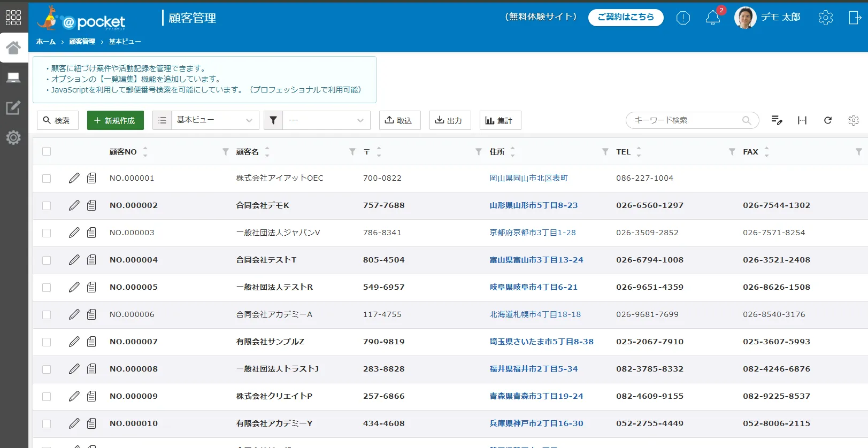Viewport: 868px width, 448px height.
Task: Open the monitor icon in sidebar
Action: pos(13,78)
